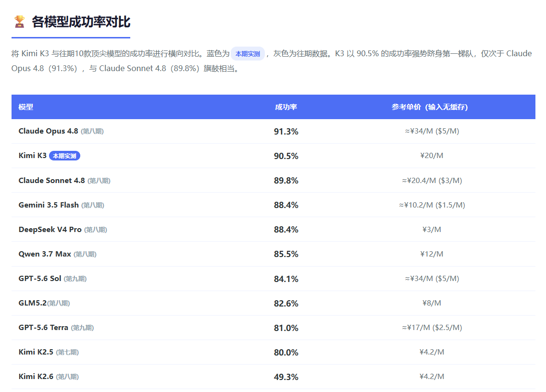Click Kimi K2.5's ¥4.2/M price
Image resolution: width=546 pixels, height=392 pixels.
tap(432, 352)
